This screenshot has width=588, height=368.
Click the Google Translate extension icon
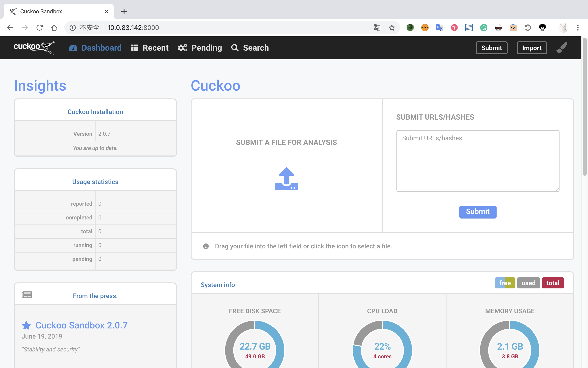(440, 28)
